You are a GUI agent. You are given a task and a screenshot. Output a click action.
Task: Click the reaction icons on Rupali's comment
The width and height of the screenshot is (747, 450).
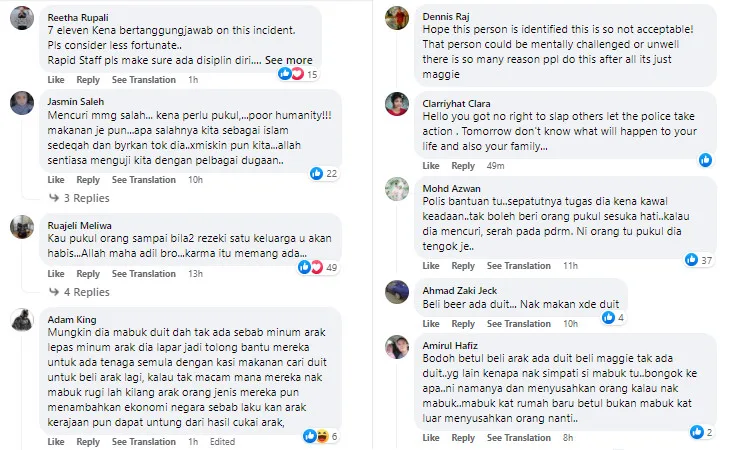click(289, 74)
